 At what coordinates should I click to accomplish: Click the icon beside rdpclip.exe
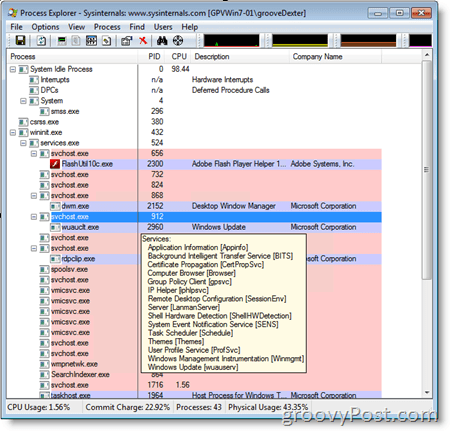coord(55,259)
